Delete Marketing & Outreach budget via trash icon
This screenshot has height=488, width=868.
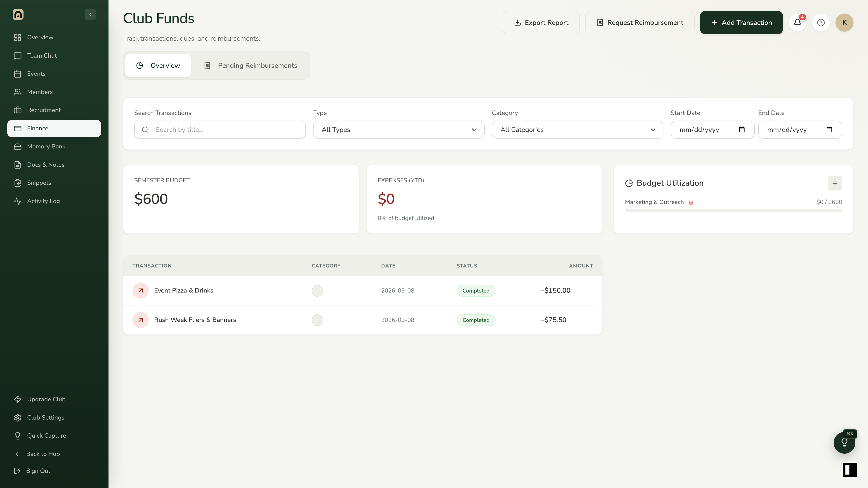pyautogui.click(x=691, y=202)
